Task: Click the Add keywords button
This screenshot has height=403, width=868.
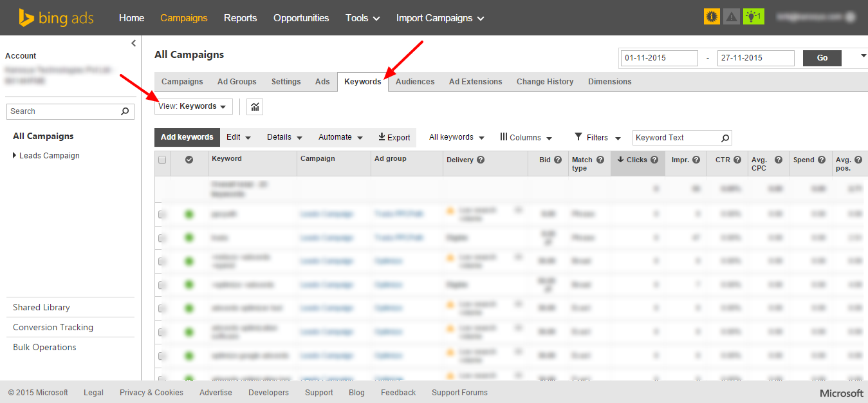Action: [x=187, y=137]
